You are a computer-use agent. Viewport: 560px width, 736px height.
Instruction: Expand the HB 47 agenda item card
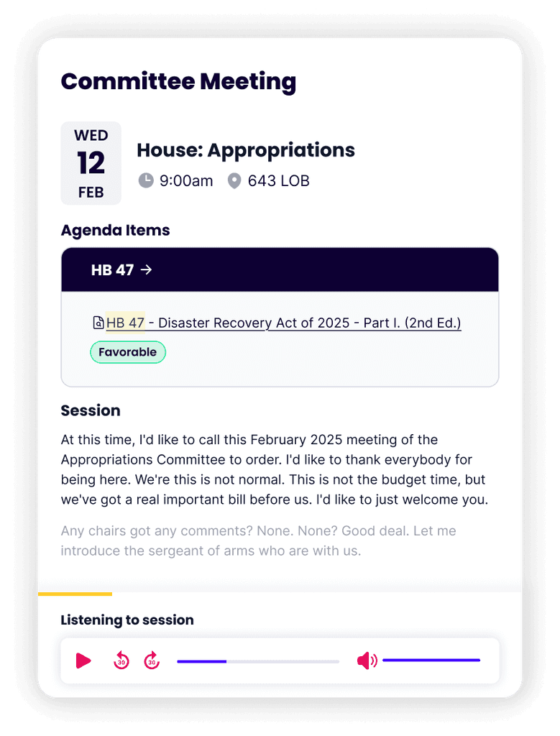tap(280, 270)
